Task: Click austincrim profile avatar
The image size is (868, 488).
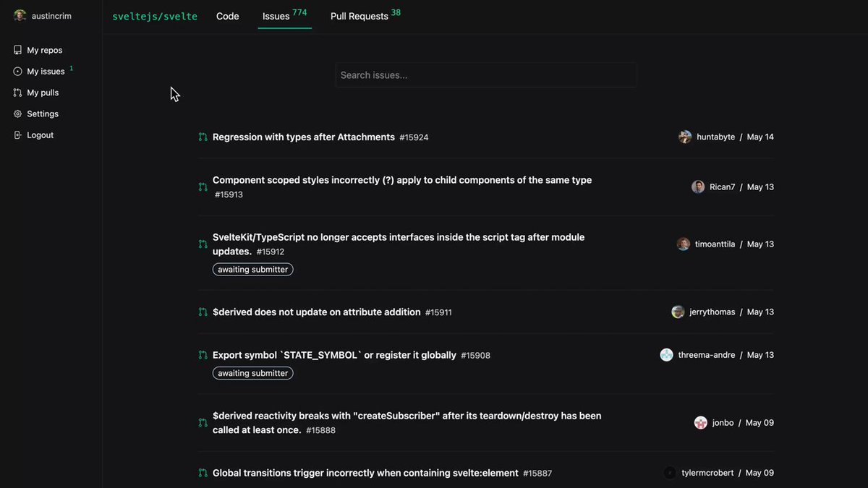Action: (x=20, y=16)
